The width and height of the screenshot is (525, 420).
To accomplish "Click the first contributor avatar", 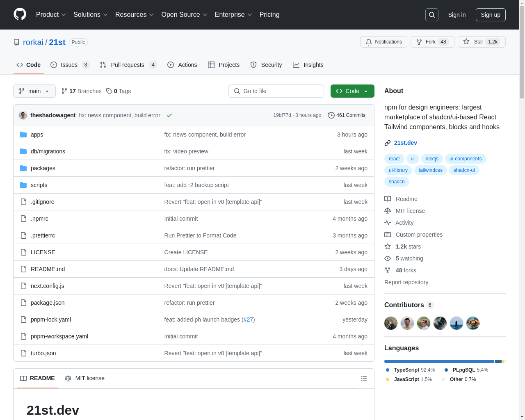I will pyautogui.click(x=391, y=323).
